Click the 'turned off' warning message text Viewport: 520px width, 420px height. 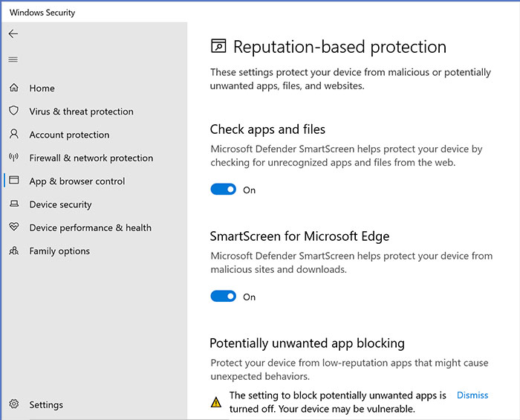pyautogui.click(x=338, y=402)
